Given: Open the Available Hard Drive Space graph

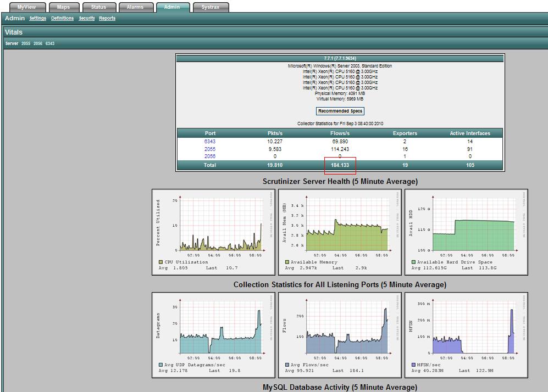Looking at the screenshot, I should 466,232.
